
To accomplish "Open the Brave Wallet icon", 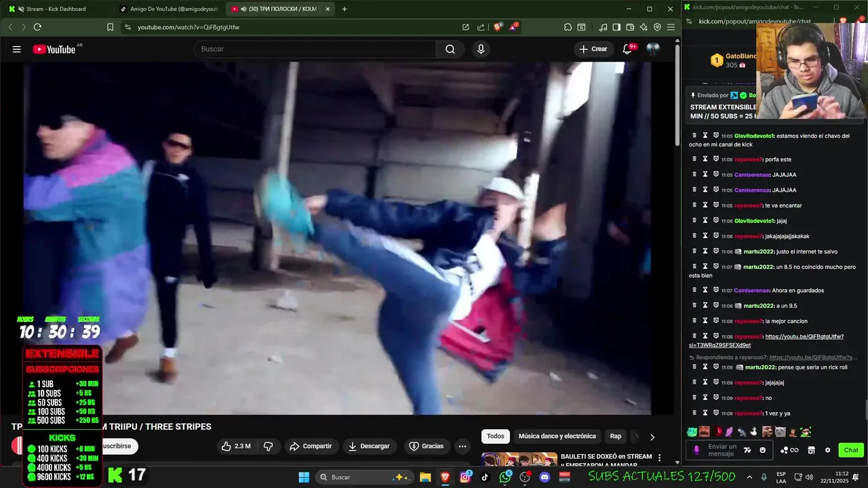I will pyautogui.click(x=630, y=27).
